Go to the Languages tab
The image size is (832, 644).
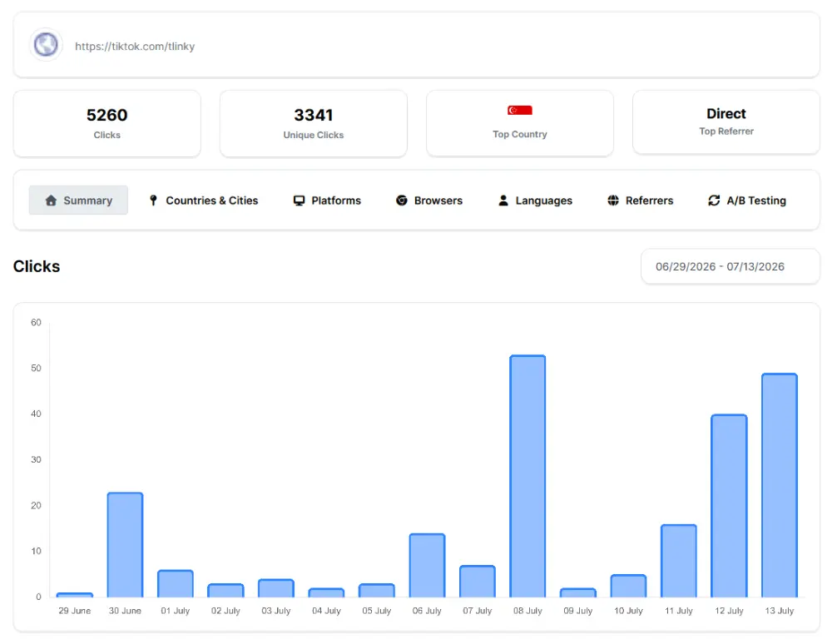(x=535, y=201)
